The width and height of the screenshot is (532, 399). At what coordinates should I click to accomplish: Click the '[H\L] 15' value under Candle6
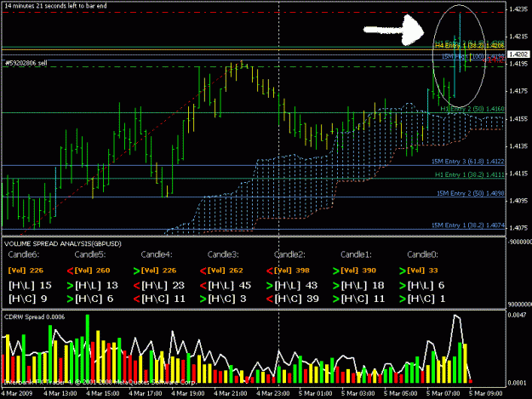30,286
